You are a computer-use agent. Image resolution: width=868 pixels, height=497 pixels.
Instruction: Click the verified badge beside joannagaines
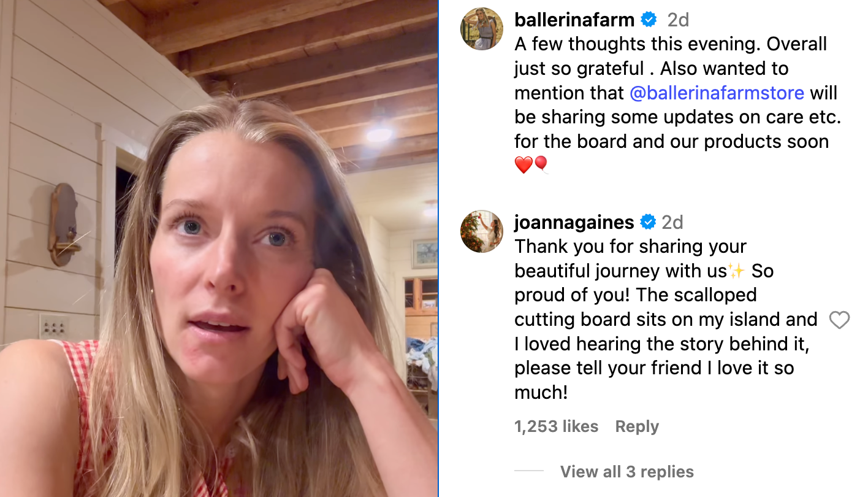pyautogui.click(x=649, y=222)
